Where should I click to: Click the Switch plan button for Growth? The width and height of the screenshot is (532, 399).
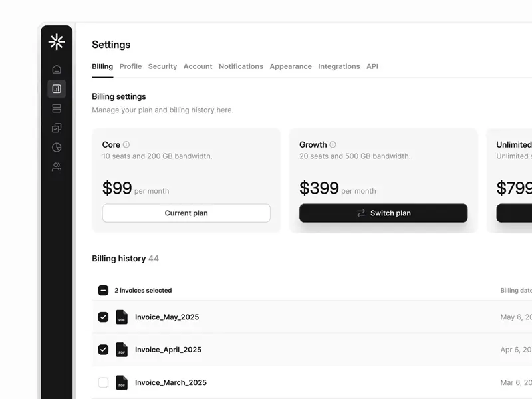pyautogui.click(x=384, y=213)
